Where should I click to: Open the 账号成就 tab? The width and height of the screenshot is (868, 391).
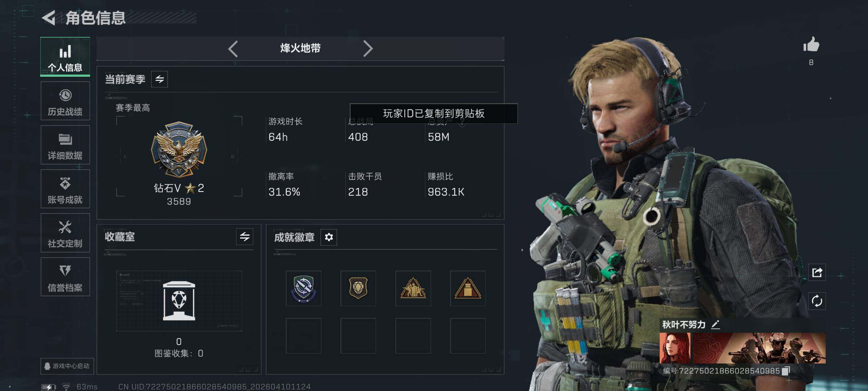coord(65,189)
